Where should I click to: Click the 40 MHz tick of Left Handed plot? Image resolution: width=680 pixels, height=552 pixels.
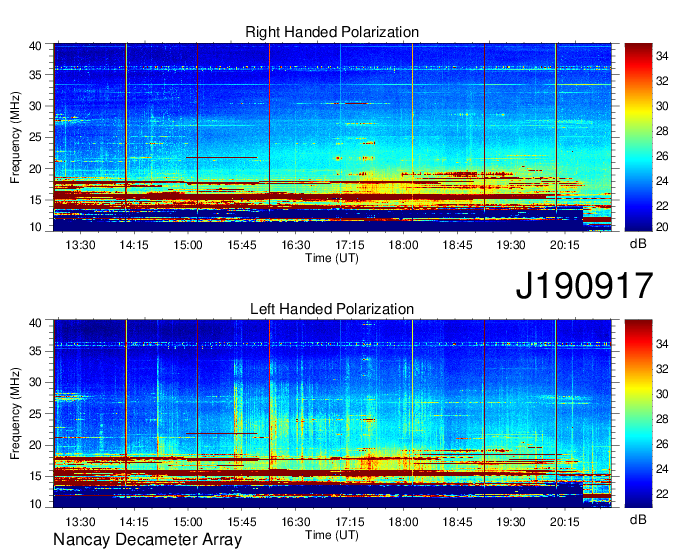pos(36,323)
